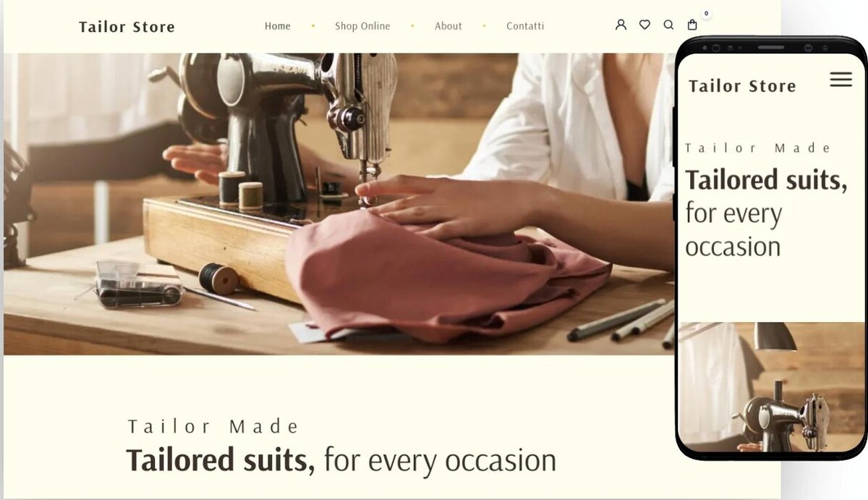Open the About page link
Viewport: 868px width, 500px height.
pos(448,26)
